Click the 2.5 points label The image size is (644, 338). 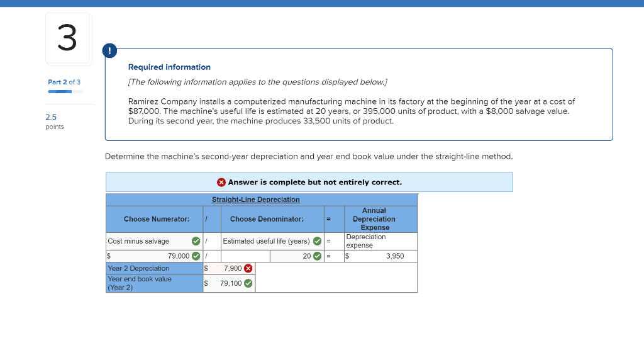coord(55,121)
